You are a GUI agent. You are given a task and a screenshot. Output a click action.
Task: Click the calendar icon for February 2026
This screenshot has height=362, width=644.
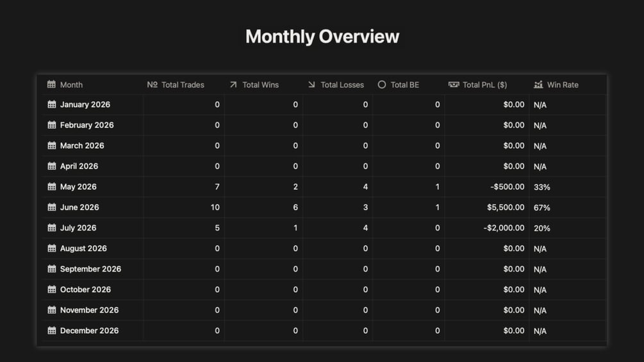(52, 125)
